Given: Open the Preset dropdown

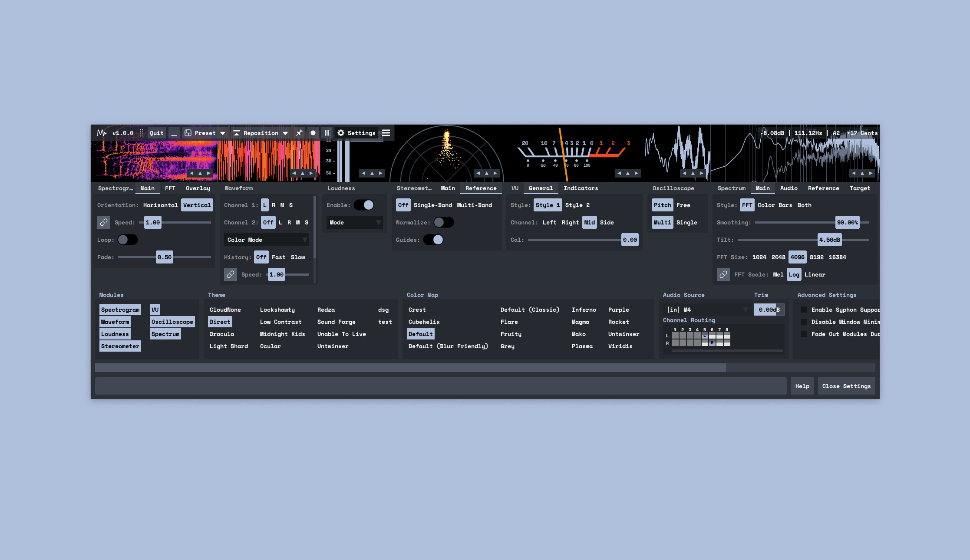Looking at the screenshot, I should tap(205, 133).
